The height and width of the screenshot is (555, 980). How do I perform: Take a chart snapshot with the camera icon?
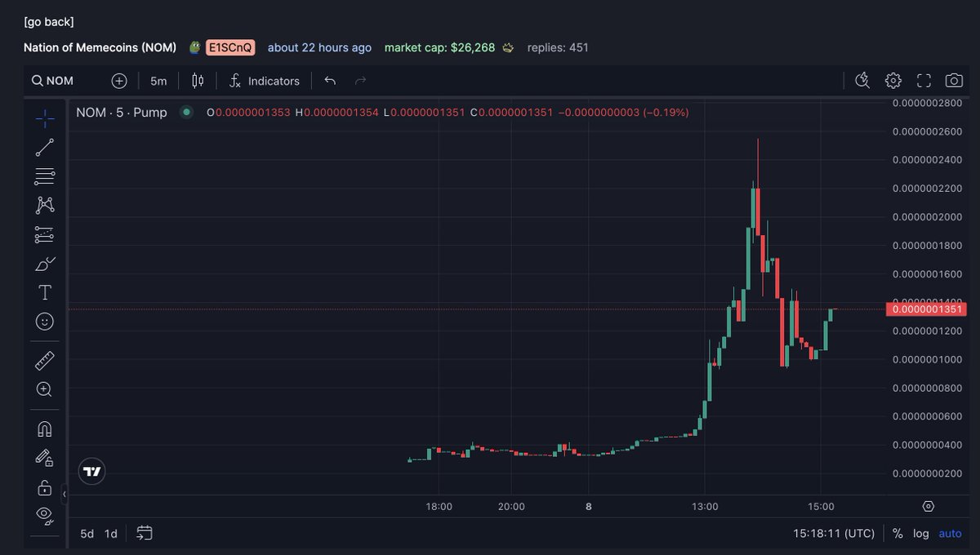tap(953, 80)
